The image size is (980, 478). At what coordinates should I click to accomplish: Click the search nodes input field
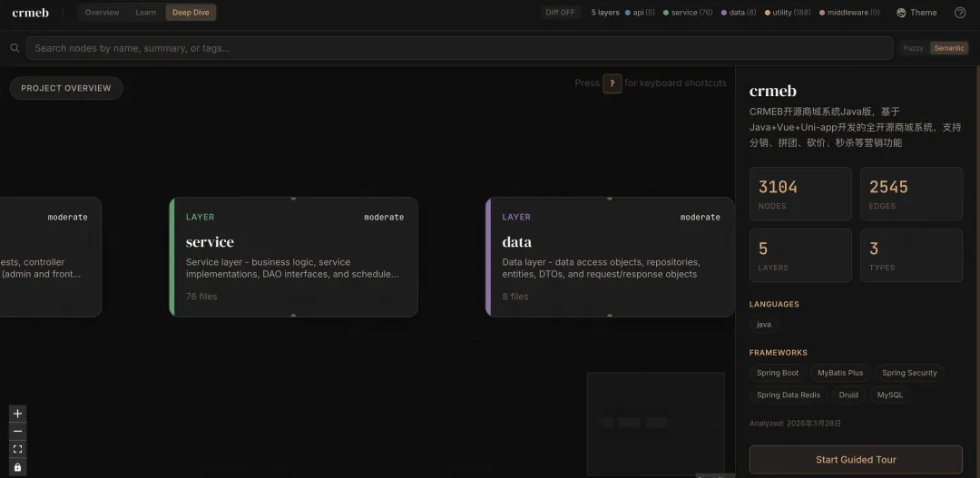[459, 48]
